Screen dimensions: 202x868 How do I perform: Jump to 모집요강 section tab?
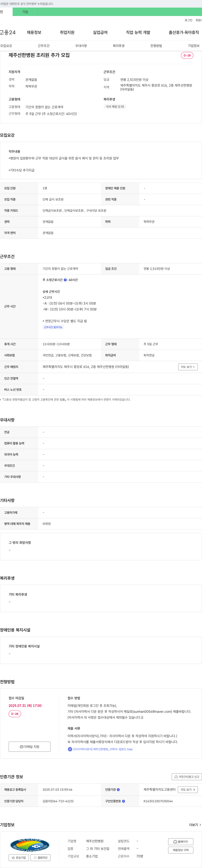[6, 45]
